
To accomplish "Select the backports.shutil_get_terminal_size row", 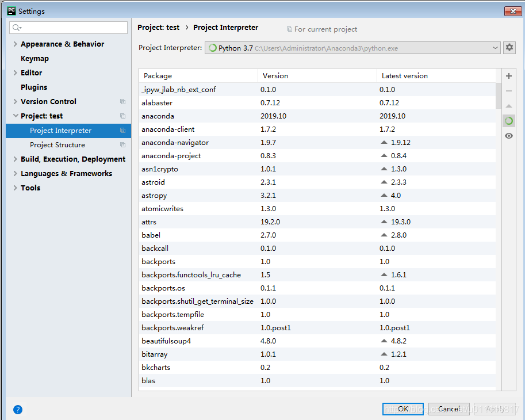I will (x=317, y=301).
